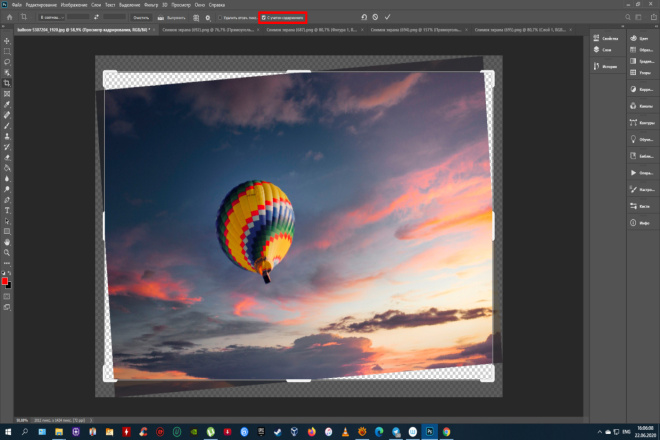Commit the crop with the checkmark
The width and height of the screenshot is (660, 440).
point(388,17)
